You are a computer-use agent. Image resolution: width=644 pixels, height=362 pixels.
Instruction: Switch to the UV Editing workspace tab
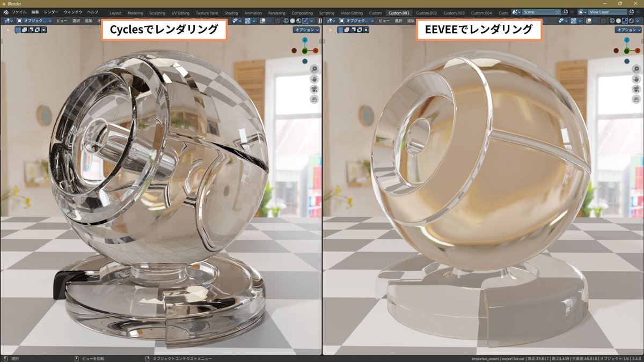[180, 13]
